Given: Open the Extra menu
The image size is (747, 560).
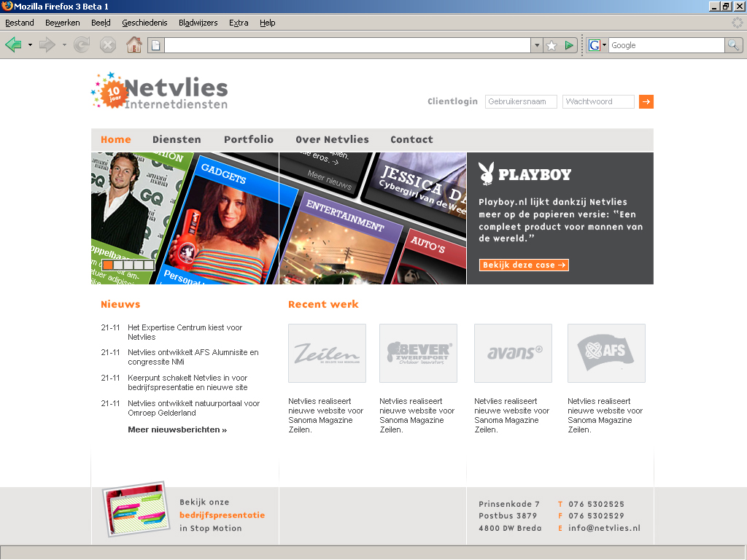Looking at the screenshot, I should pyautogui.click(x=239, y=23).
